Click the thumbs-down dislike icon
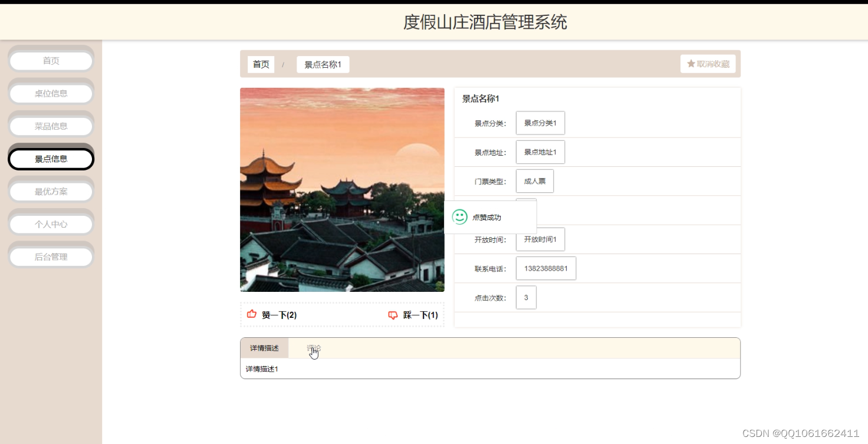The width and height of the screenshot is (868, 444). pyautogui.click(x=393, y=315)
